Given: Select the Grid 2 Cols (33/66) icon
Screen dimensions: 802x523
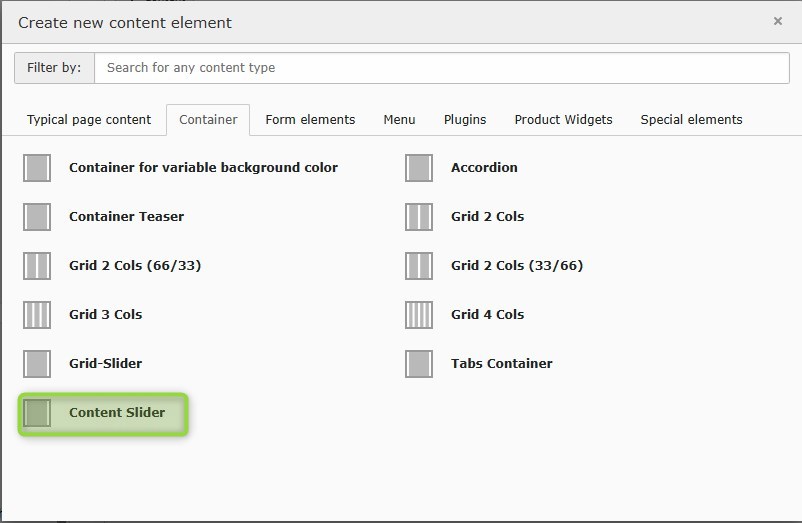Looking at the screenshot, I should [x=419, y=266].
